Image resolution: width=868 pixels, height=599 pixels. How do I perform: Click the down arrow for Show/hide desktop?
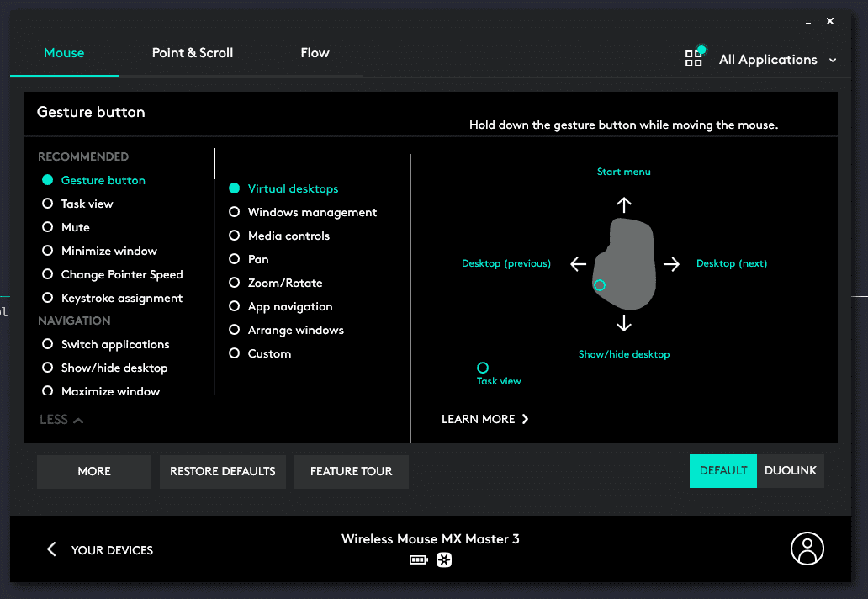point(623,324)
